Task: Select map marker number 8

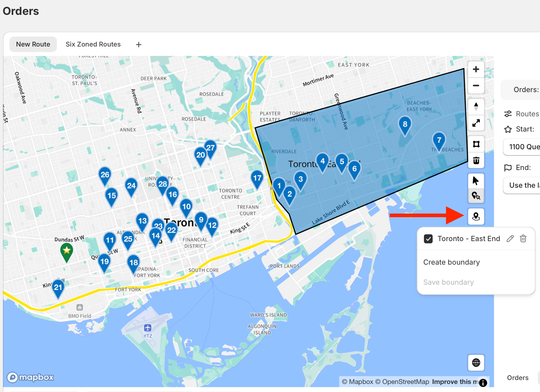Action: (405, 126)
